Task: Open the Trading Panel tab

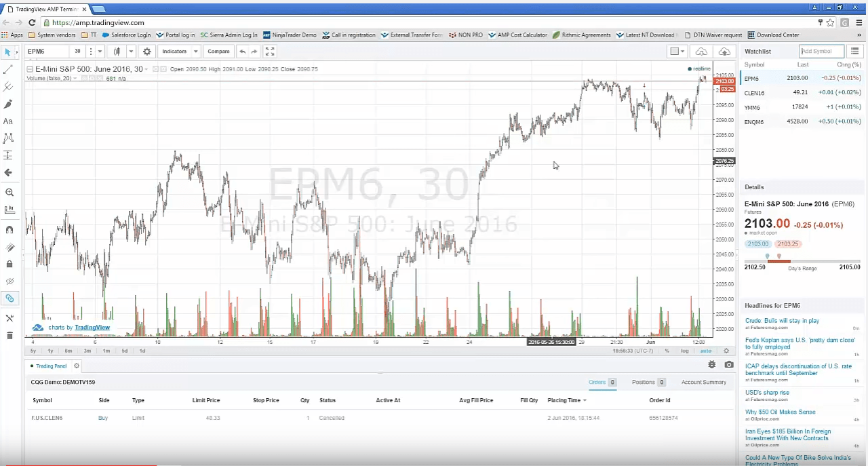Action: (x=48, y=366)
